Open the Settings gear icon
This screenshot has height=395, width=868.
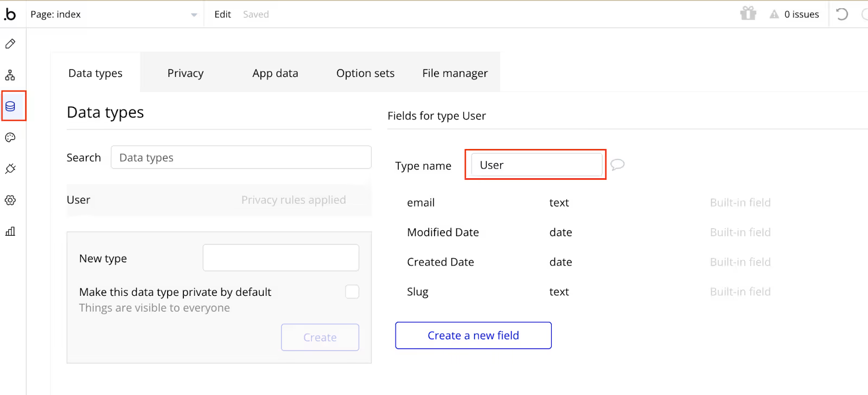[x=10, y=200]
